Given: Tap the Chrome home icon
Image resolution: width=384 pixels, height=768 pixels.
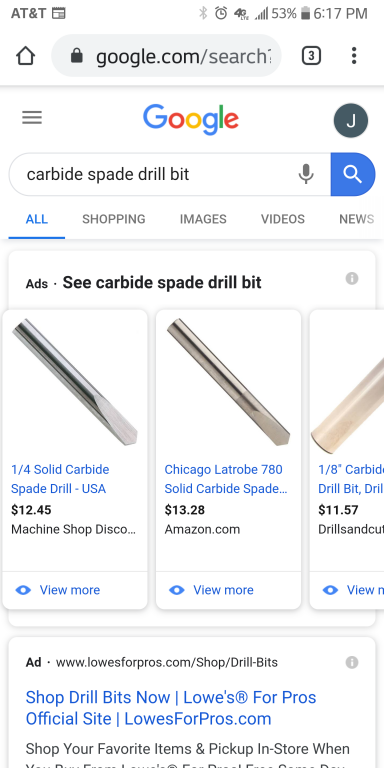Looking at the screenshot, I should coord(25,56).
